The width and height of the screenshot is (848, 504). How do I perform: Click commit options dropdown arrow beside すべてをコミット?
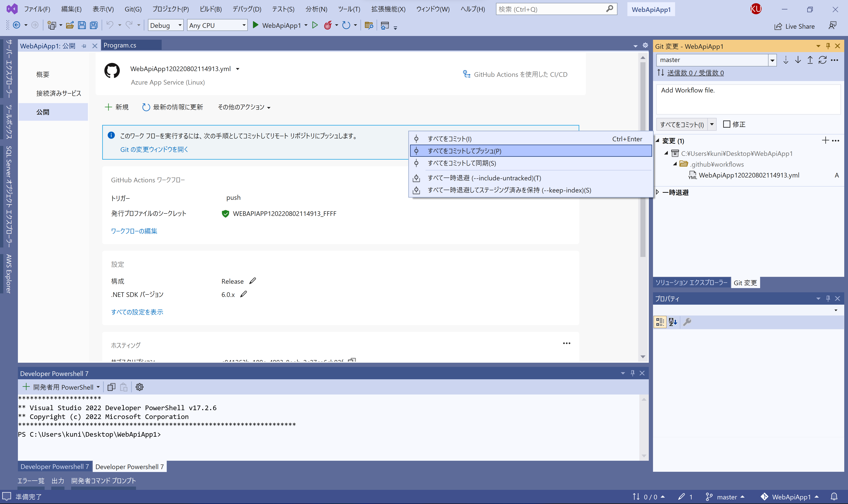[712, 124]
